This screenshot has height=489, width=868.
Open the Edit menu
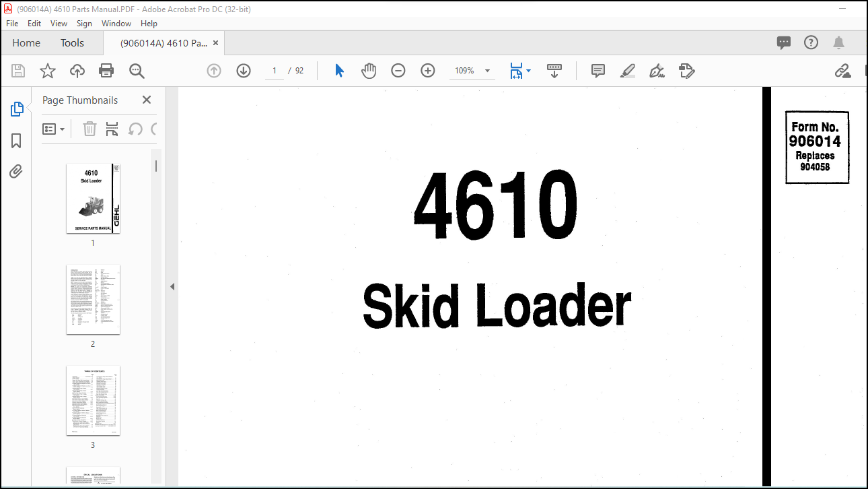[34, 23]
